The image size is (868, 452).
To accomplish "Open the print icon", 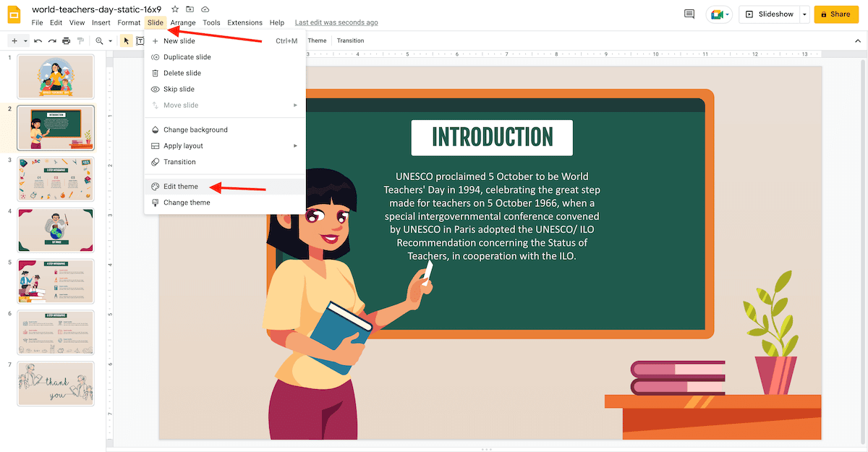I will (66, 40).
